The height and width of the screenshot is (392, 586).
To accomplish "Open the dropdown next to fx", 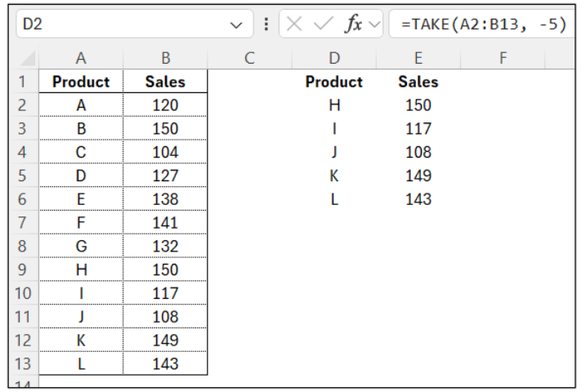I will click(x=376, y=24).
